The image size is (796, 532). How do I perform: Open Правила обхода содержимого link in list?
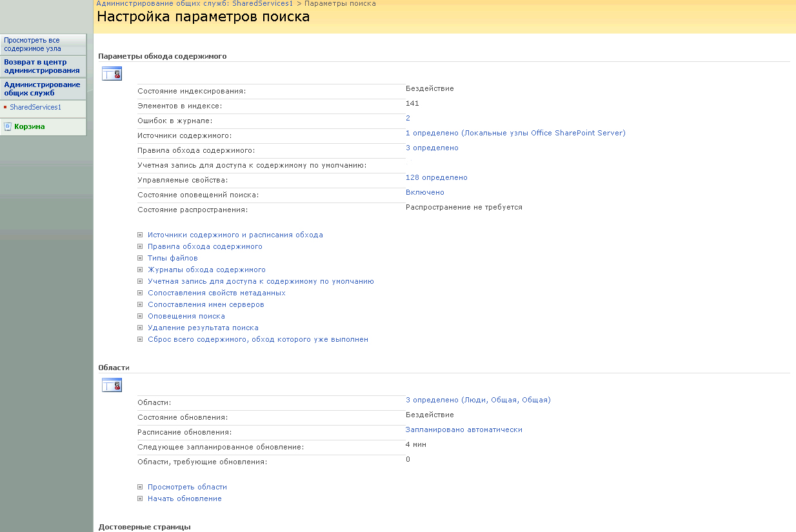point(205,247)
